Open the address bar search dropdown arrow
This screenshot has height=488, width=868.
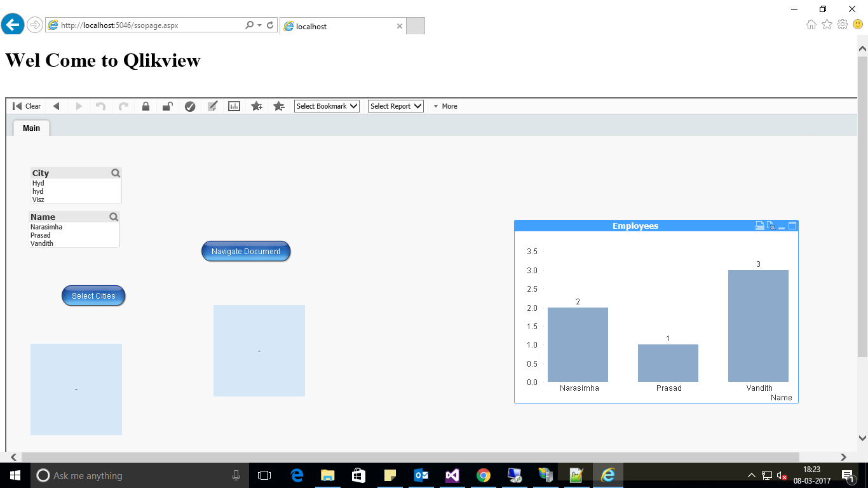259,25
